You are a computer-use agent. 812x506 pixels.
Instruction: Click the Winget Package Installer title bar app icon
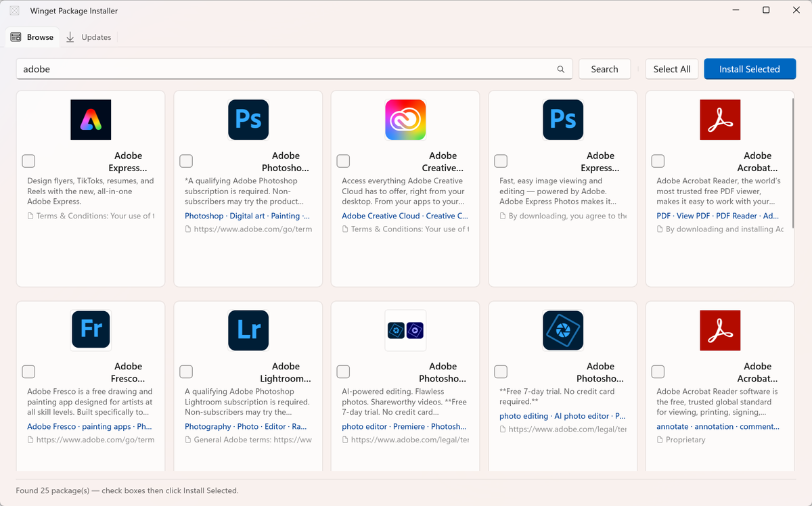click(x=15, y=11)
